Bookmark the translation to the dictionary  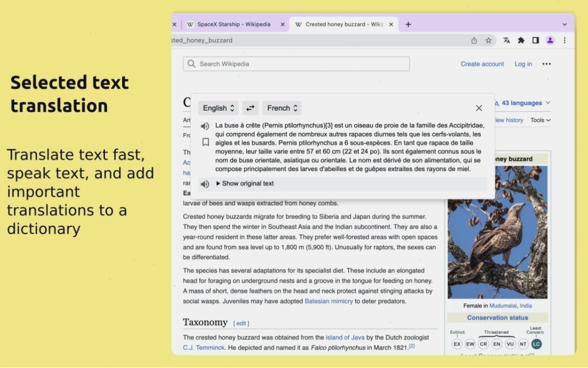tap(206, 142)
